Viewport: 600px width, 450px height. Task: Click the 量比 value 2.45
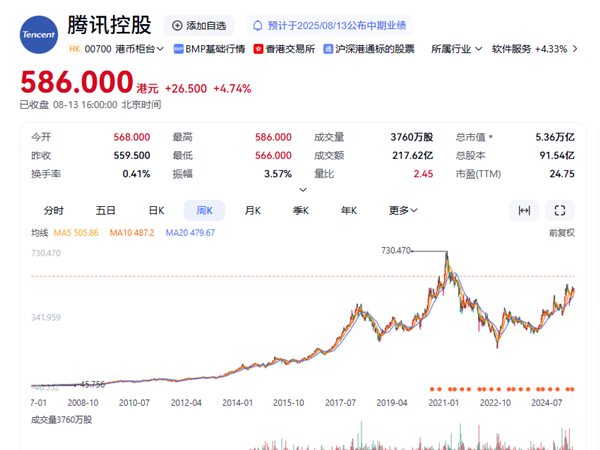click(423, 174)
